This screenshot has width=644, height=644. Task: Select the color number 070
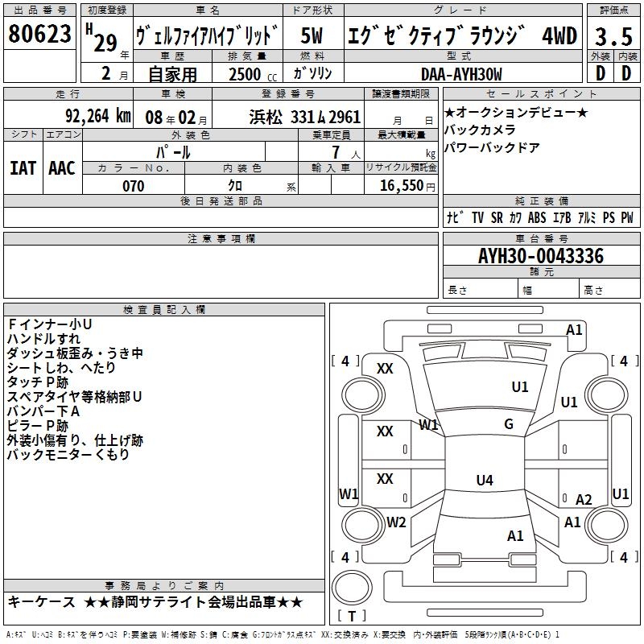(133, 186)
